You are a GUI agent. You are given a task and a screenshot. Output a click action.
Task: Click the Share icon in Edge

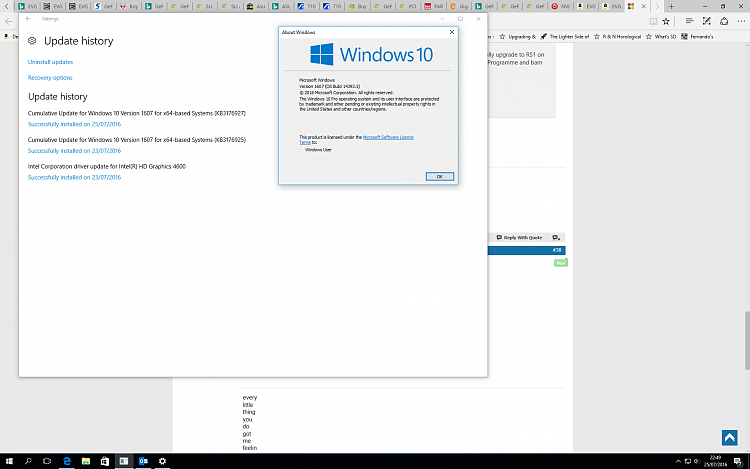click(x=724, y=21)
